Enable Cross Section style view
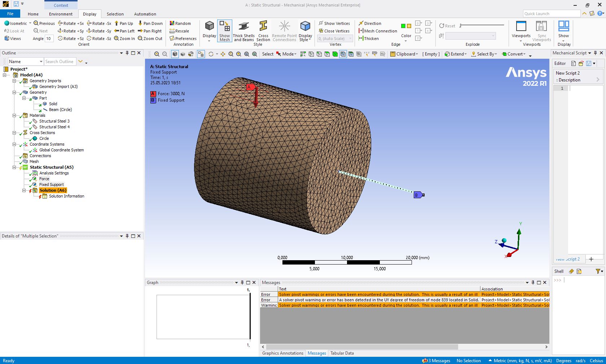This screenshot has width=606, height=364. tap(263, 31)
